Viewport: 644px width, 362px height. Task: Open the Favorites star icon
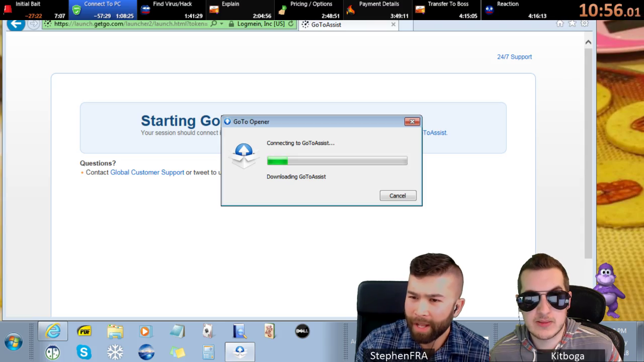(x=572, y=24)
